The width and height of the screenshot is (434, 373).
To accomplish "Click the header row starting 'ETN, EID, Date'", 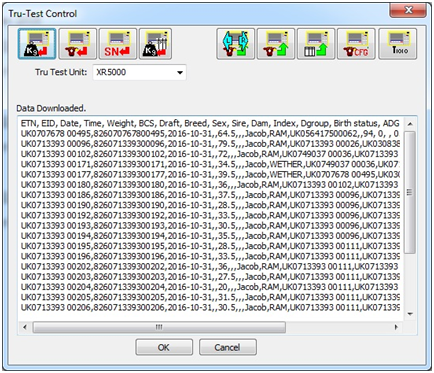I will (210, 123).
